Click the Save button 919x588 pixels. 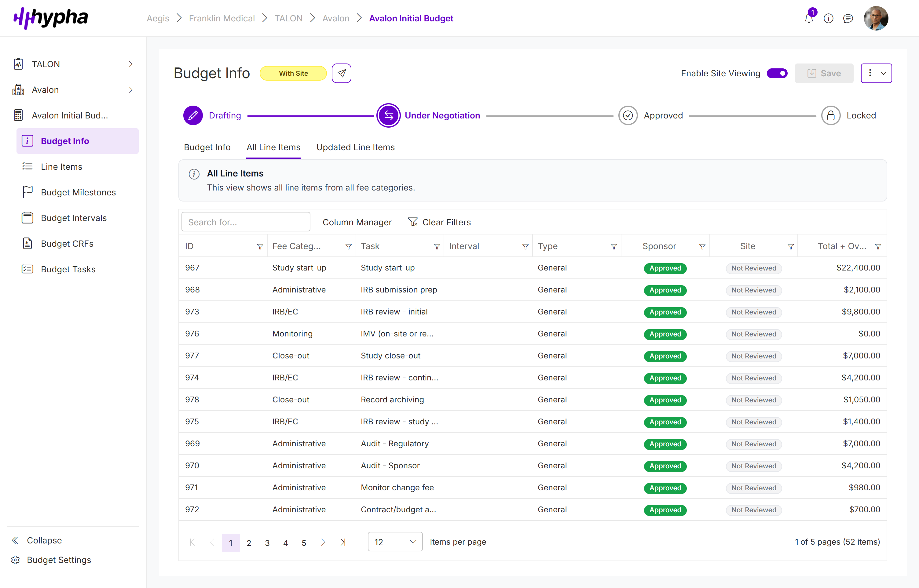click(x=824, y=73)
